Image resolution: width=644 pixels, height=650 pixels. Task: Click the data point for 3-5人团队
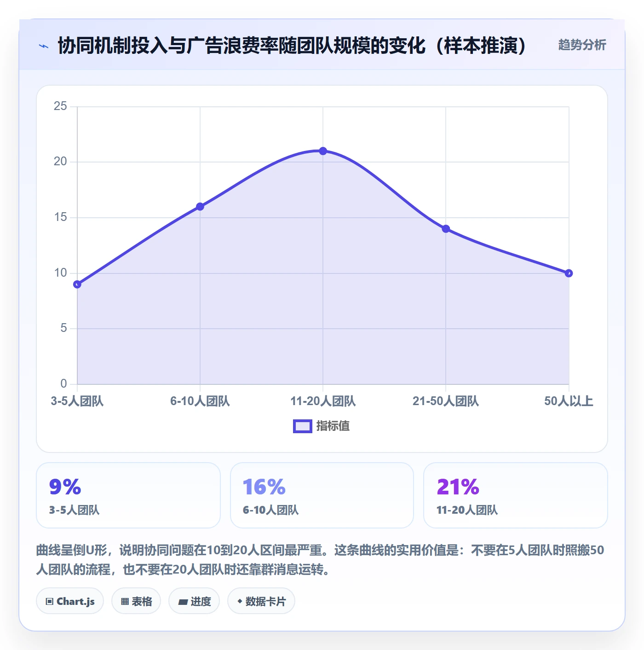[77, 284]
